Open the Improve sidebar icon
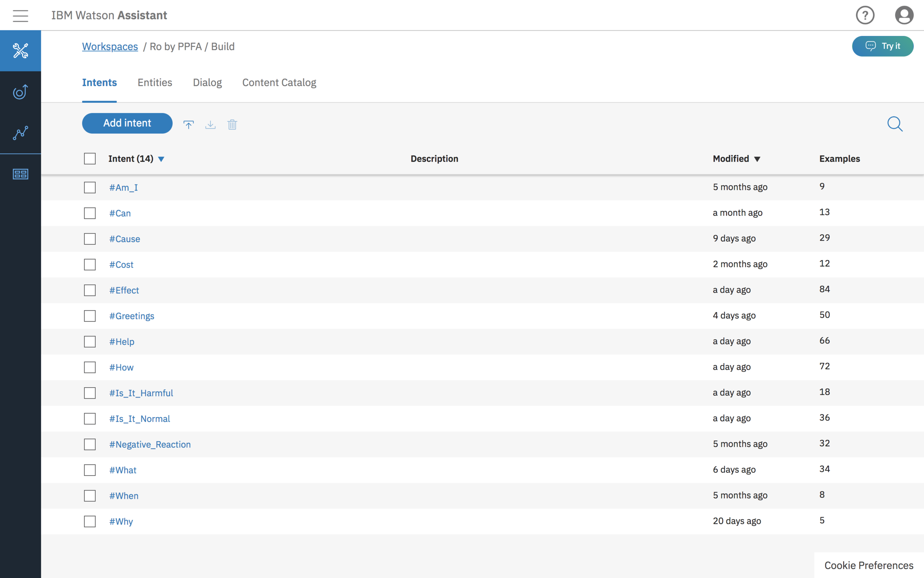Screen dimensions: 924x578 pyautogui.click(x=20, y=92)
